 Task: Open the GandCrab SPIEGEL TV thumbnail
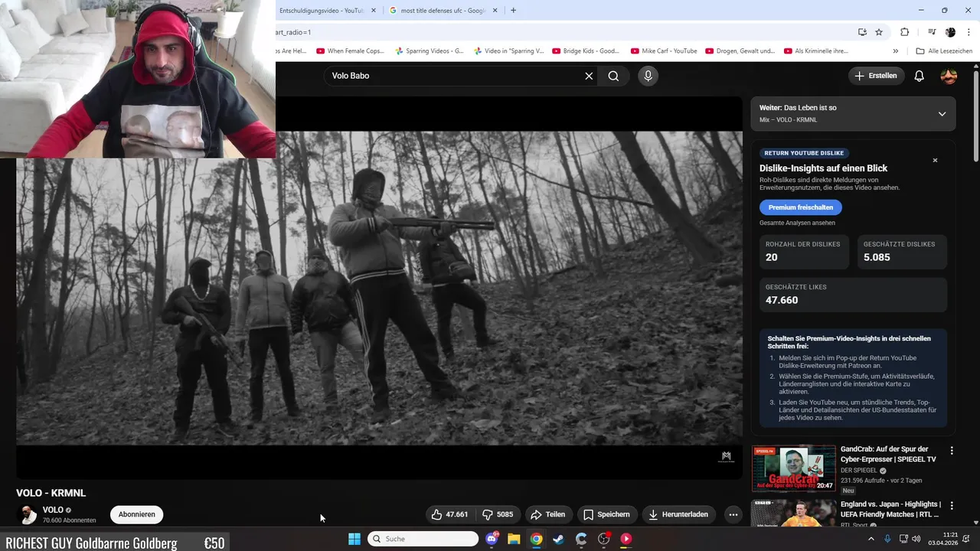[793, 468]
